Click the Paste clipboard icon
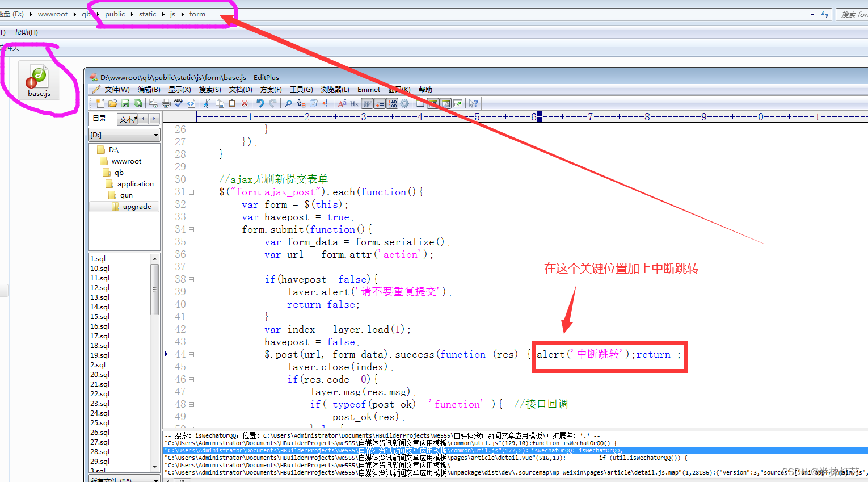Image resolution: width=868 pixels, height=482 pixels. coord(231,103)
